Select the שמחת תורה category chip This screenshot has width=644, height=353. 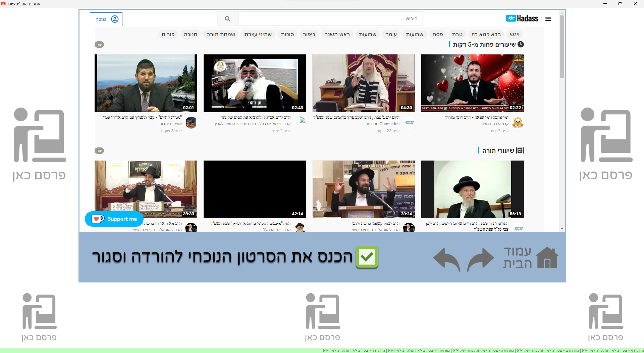pyautogui.click(x=221, y=34)
